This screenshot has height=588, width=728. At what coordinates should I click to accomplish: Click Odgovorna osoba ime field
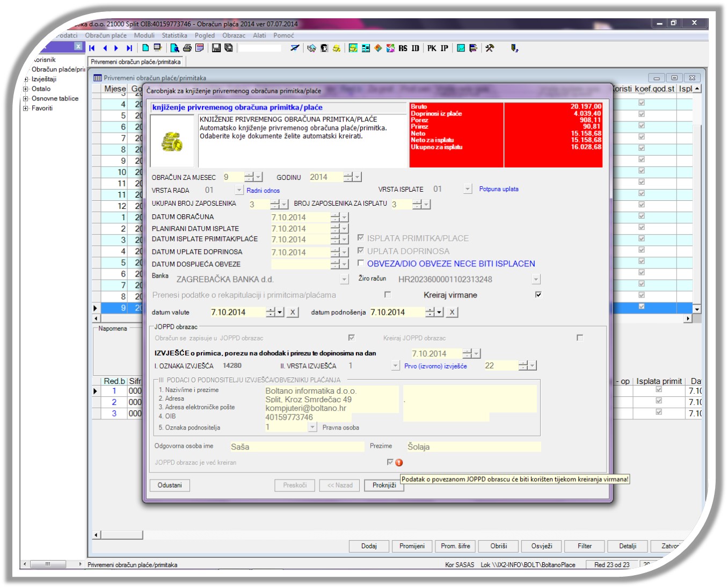[297, 447]
